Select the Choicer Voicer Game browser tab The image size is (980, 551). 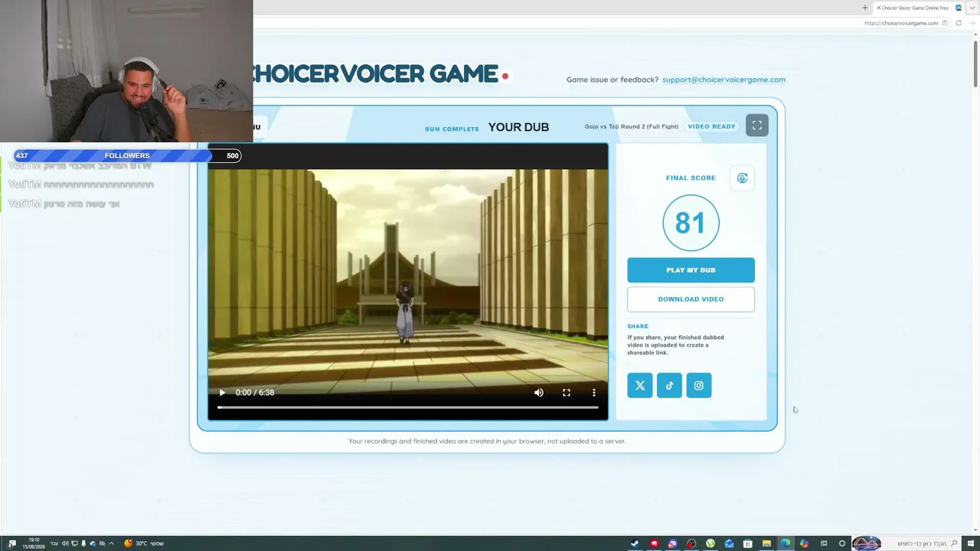(919, 8)
